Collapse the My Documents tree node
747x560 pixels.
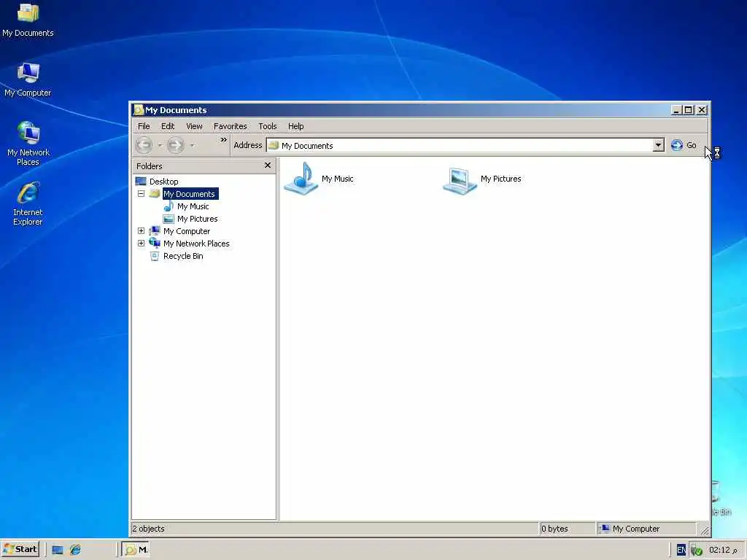141,194
